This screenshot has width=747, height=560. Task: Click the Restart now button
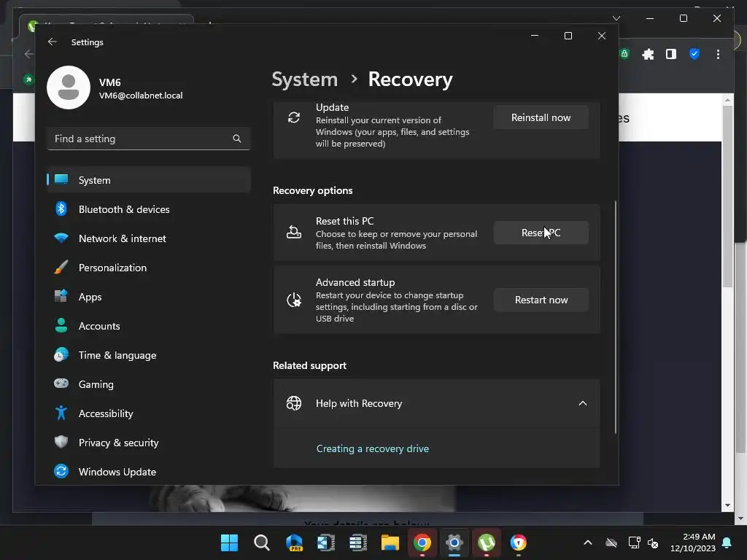point(541,300)
